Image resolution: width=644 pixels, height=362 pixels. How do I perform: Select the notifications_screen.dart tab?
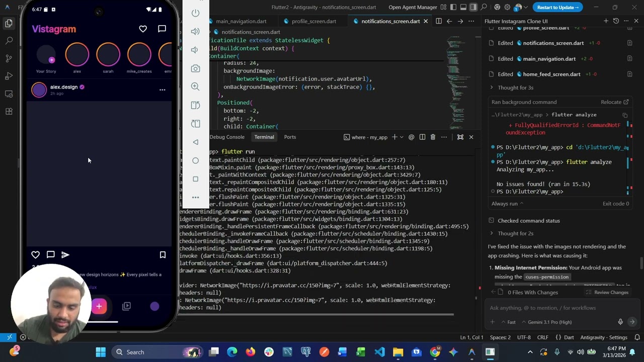[x=390, y=21]
